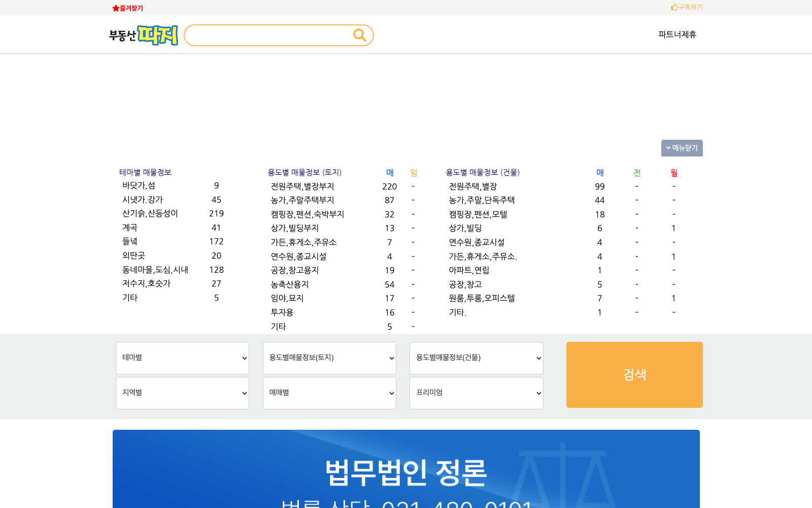Open the 들녘 theme listing
The width and height of the screenshot is (812, 508).
(129, 241)
